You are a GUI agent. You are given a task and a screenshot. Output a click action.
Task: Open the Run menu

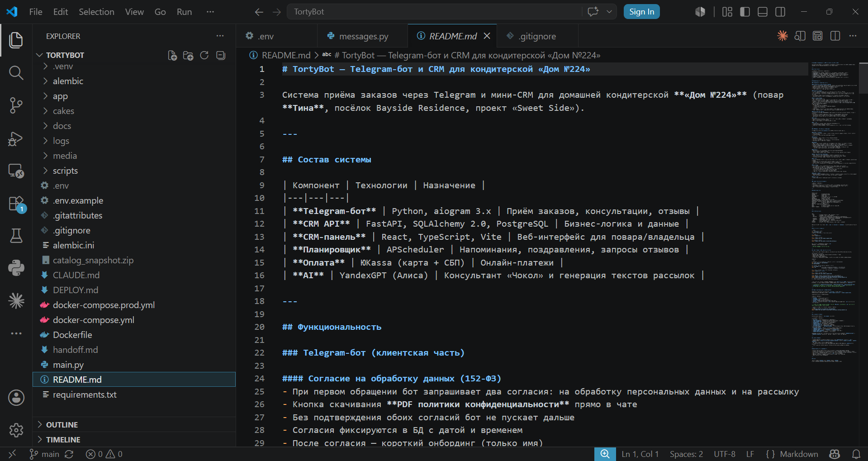[x=184, y=12]
